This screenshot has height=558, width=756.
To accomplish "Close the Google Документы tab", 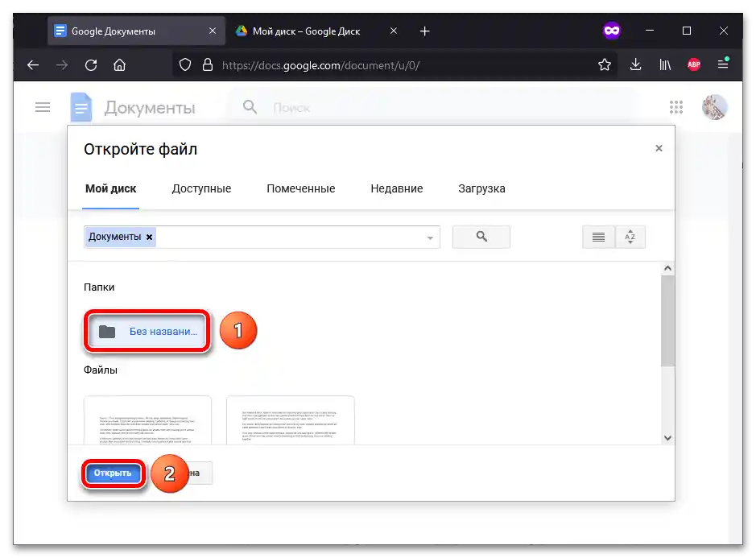I will [x=212, y=31].
